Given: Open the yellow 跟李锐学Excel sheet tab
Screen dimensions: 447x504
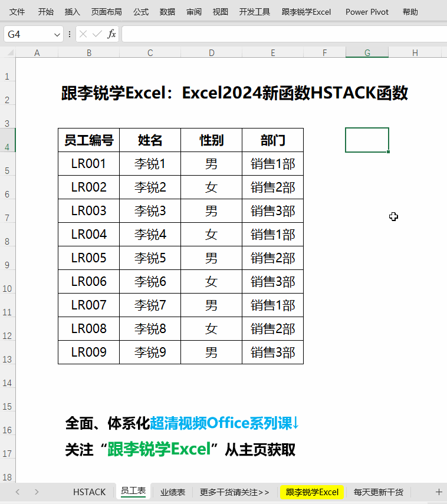Looking at the screenshot, I should click(x=312, y=492).
